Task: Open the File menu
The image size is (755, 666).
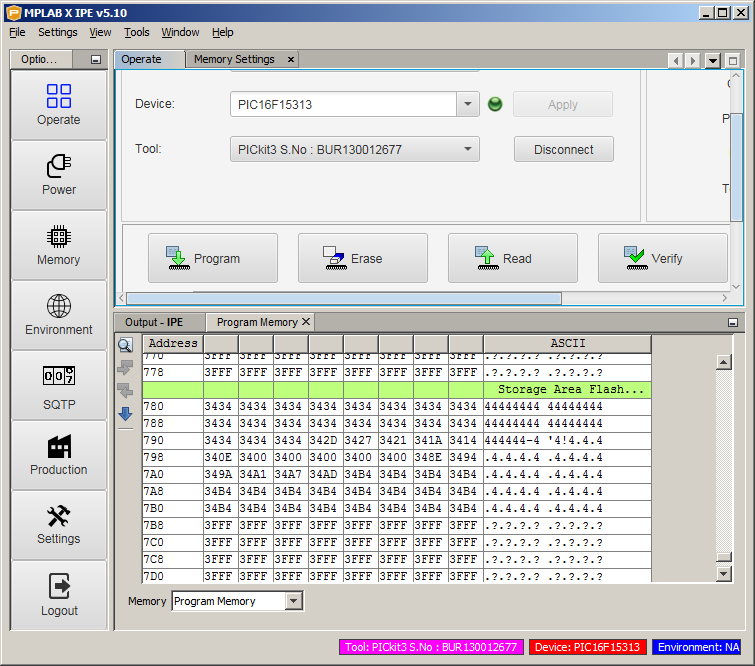Action: click(17, 32)
